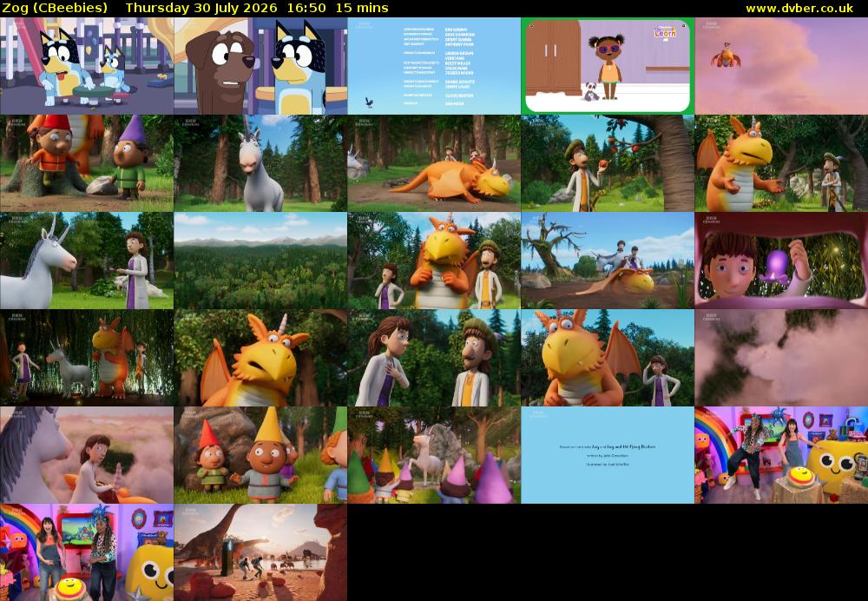Open thumbnail of woman and man talking
The width and height of the screenshot is (868, 601).
(434, 358)
